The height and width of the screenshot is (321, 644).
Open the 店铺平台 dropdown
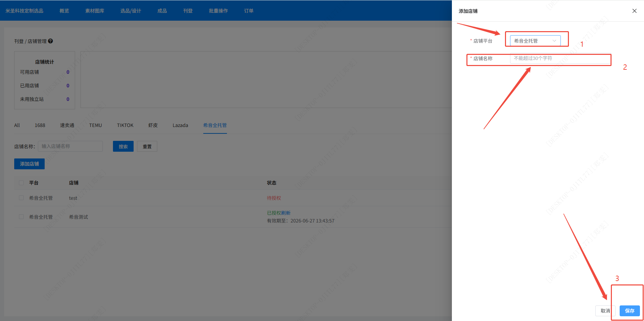(535, 41)
